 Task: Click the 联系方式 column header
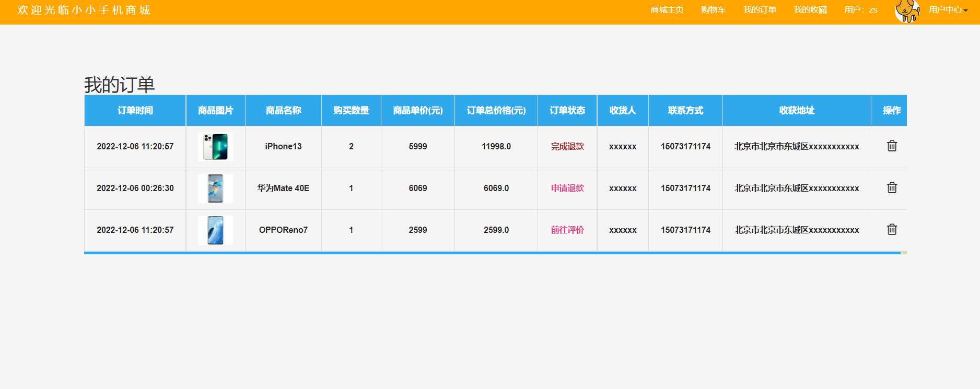[x=685, y=110]
